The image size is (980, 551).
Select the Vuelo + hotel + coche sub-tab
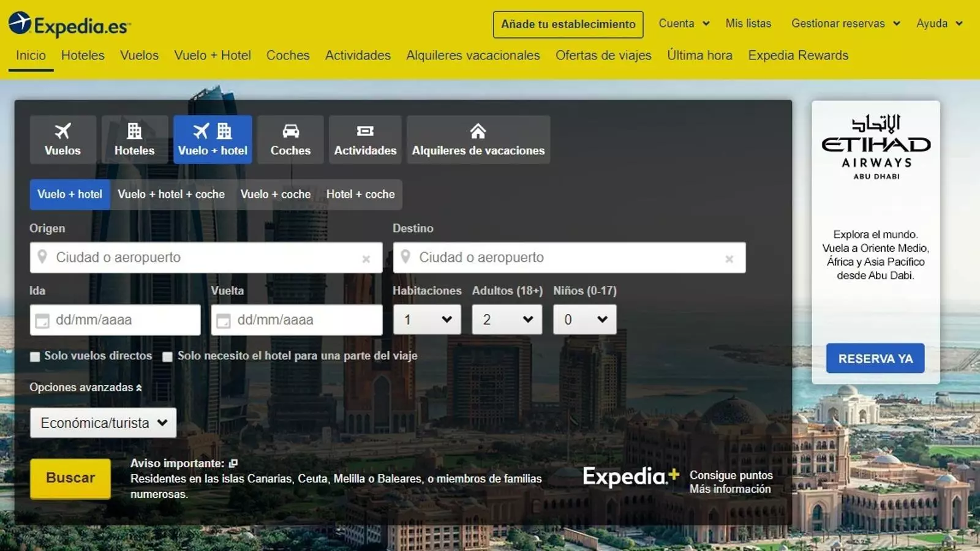coord(171,194)
